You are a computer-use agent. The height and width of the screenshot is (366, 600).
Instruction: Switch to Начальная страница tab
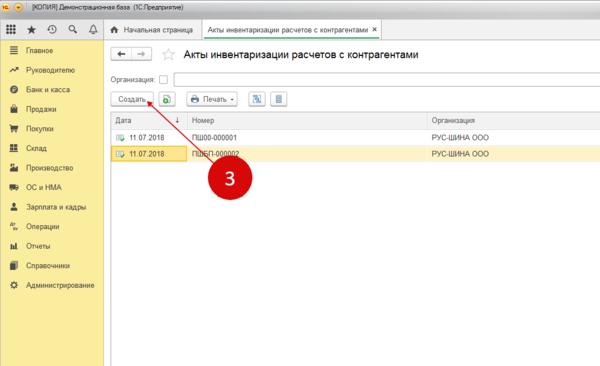coord(152,30)
